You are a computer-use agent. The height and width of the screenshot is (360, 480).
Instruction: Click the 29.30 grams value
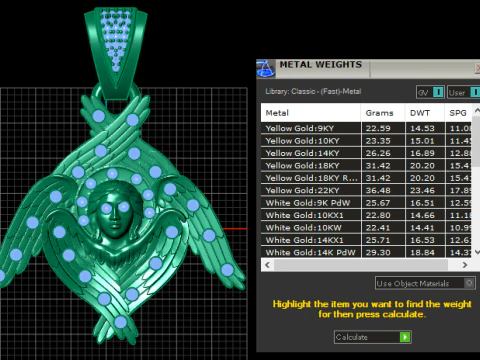point(378,252)
